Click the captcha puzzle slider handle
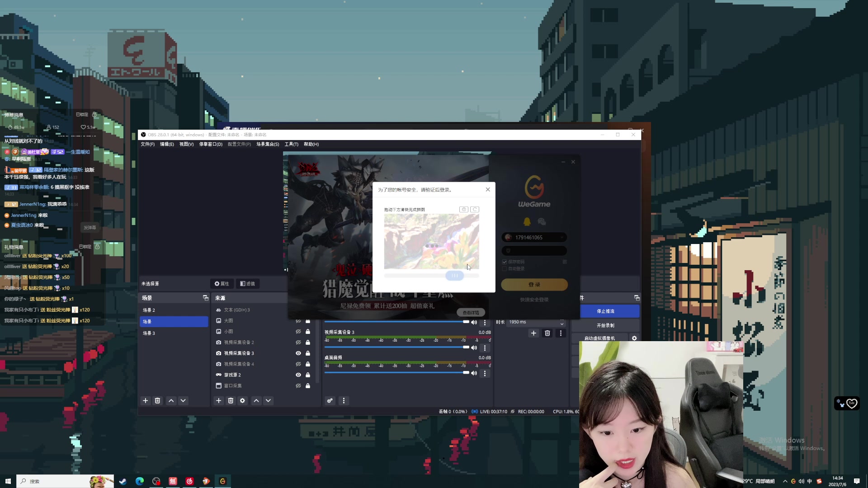Viewport: 868px width, 488px height. coord(454,276)
